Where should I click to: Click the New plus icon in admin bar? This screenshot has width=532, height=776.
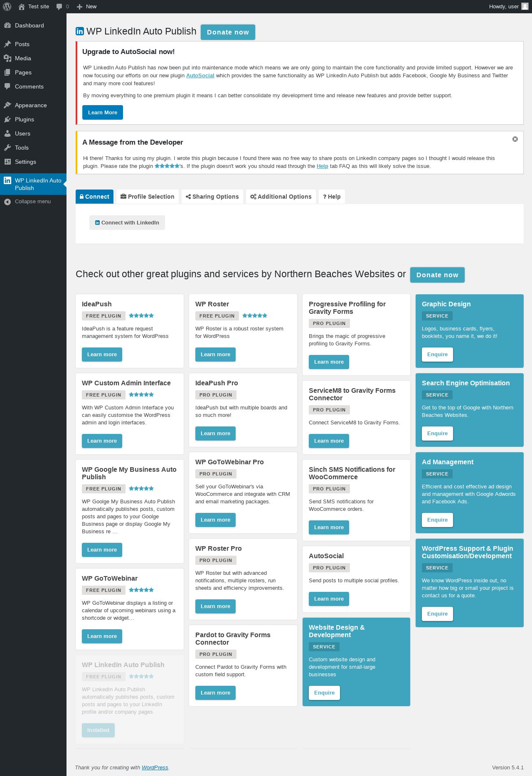tap(80, 7)
